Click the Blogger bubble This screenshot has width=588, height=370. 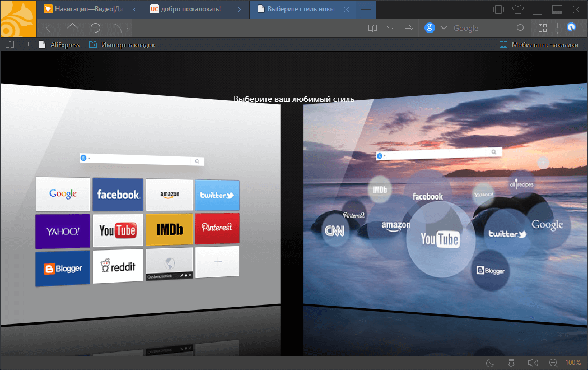[x=491, y=270]
